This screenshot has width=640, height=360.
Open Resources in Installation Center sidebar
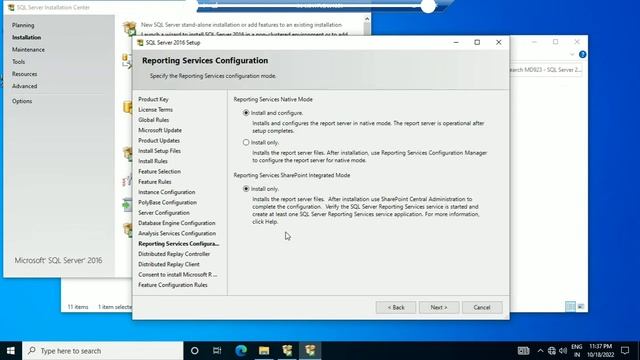click(x=24, y=74)
